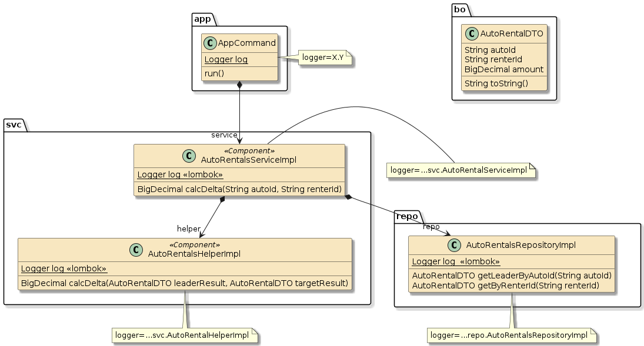Click the 'helper' association label
Image resolution: width=644 pixels, height=346 pixels.
point(189,229)
